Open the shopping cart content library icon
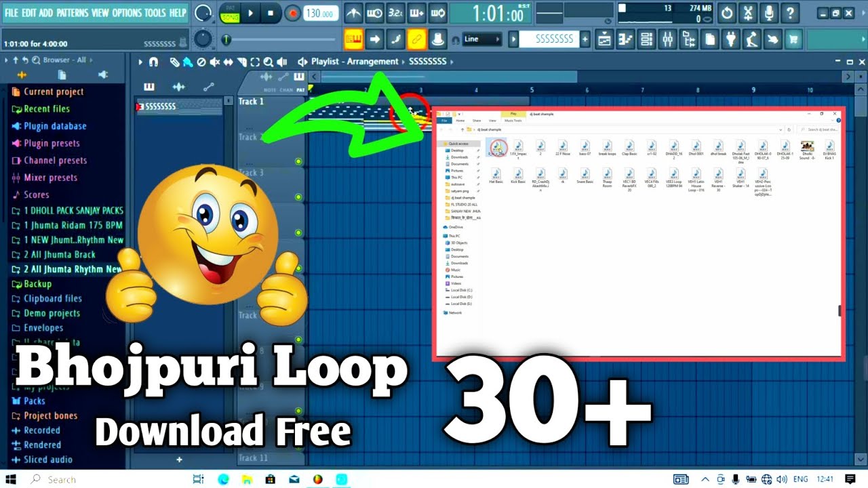Image resolution: width=868 pixels, height=488 pixels. 793,39
